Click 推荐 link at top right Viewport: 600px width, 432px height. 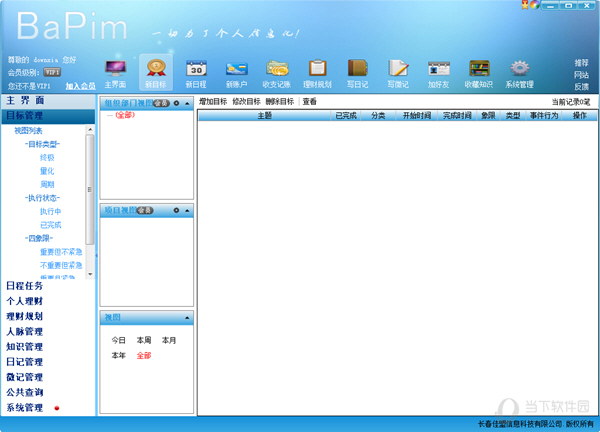point(581,62)
